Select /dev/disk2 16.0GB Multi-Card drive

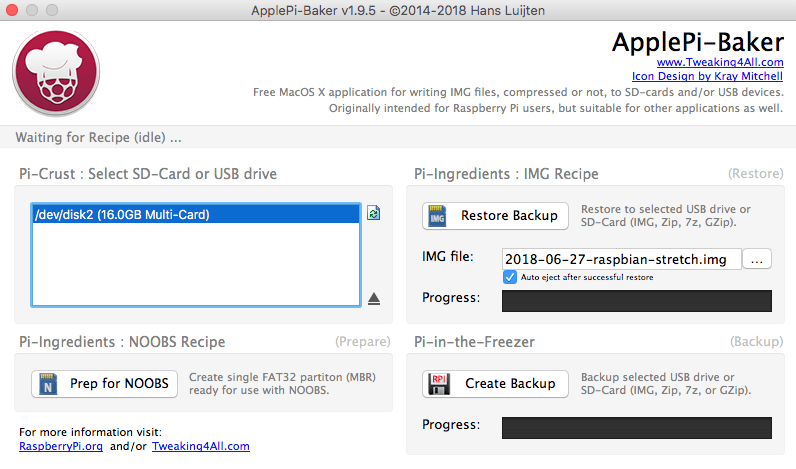[x=195, y=214]
